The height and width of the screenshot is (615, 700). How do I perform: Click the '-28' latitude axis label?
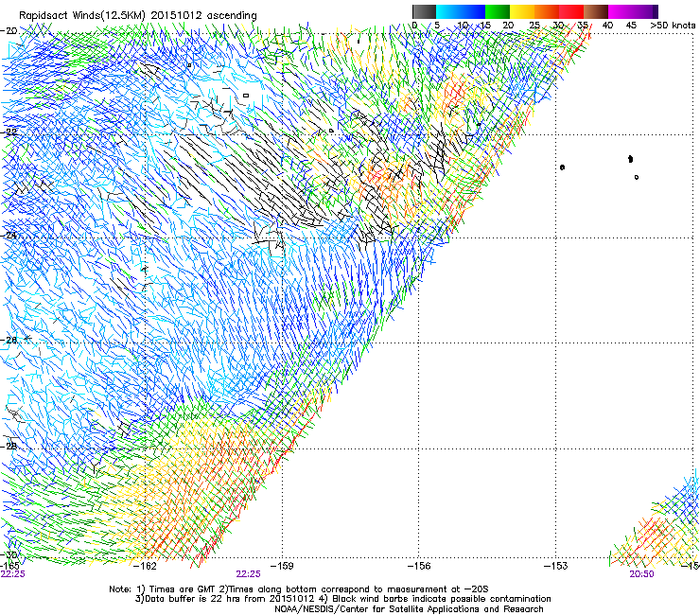tap(9, 446)
